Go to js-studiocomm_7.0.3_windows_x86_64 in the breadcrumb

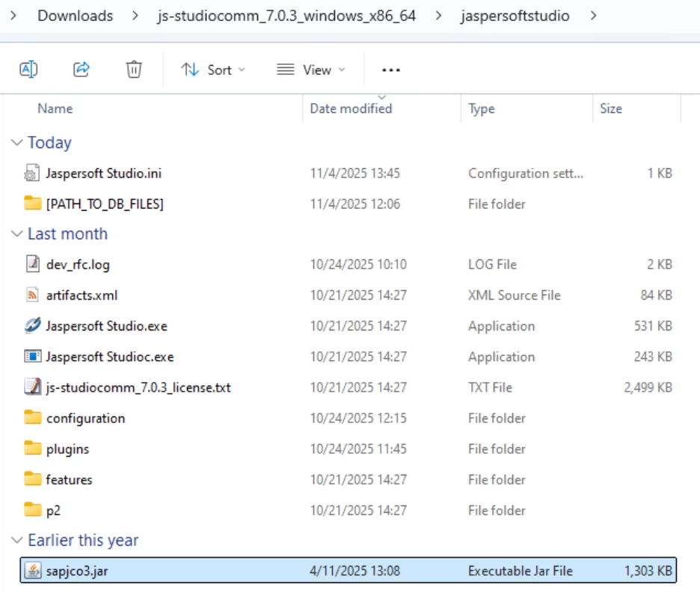click(286, 16)
